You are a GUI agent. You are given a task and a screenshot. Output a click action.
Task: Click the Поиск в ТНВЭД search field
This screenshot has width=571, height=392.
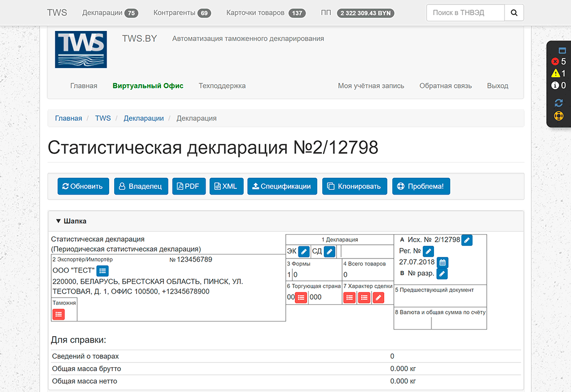(465, 13)
